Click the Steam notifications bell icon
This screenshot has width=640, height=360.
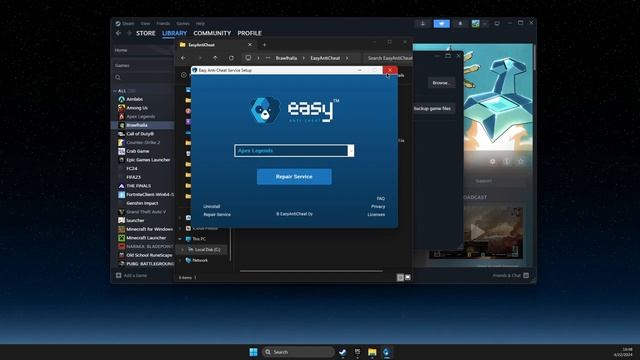click(x=460, y=24)
